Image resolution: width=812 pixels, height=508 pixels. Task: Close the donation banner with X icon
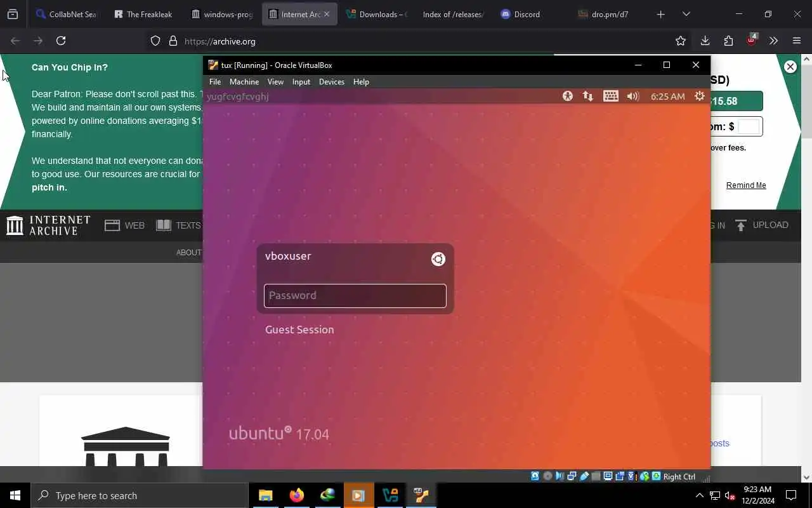coord(790,67)
